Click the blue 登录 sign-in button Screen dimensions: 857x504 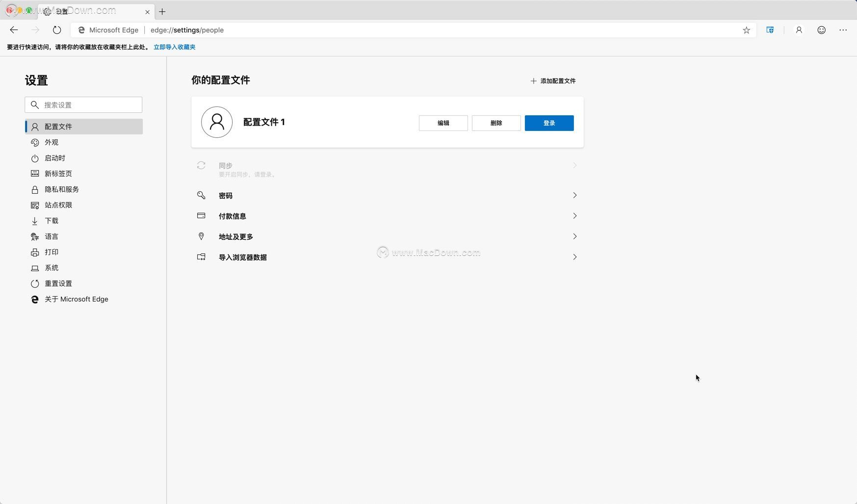click(x=549, y=123)
